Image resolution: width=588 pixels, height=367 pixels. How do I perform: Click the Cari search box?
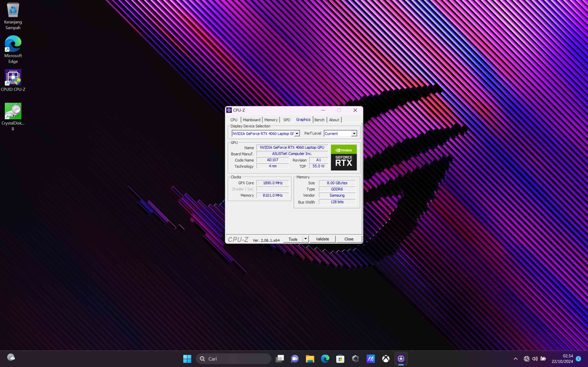[x=233, y=359]
